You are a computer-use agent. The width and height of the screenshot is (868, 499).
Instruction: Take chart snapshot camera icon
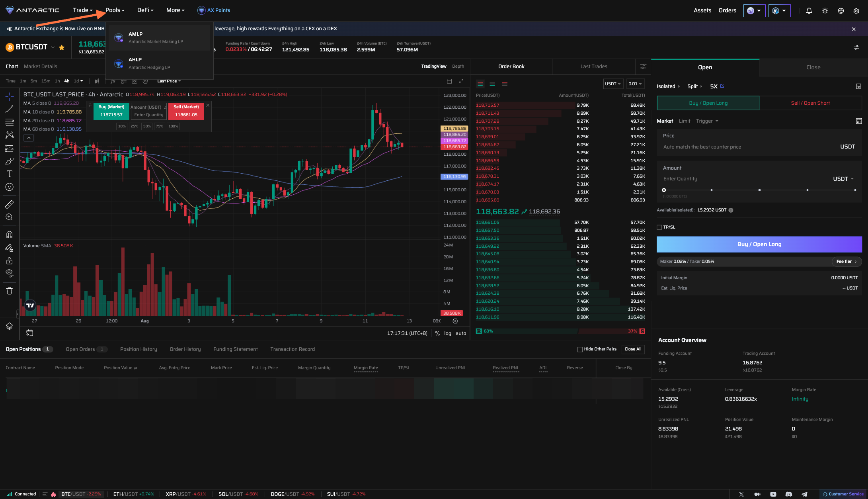[x=135, y=81]
